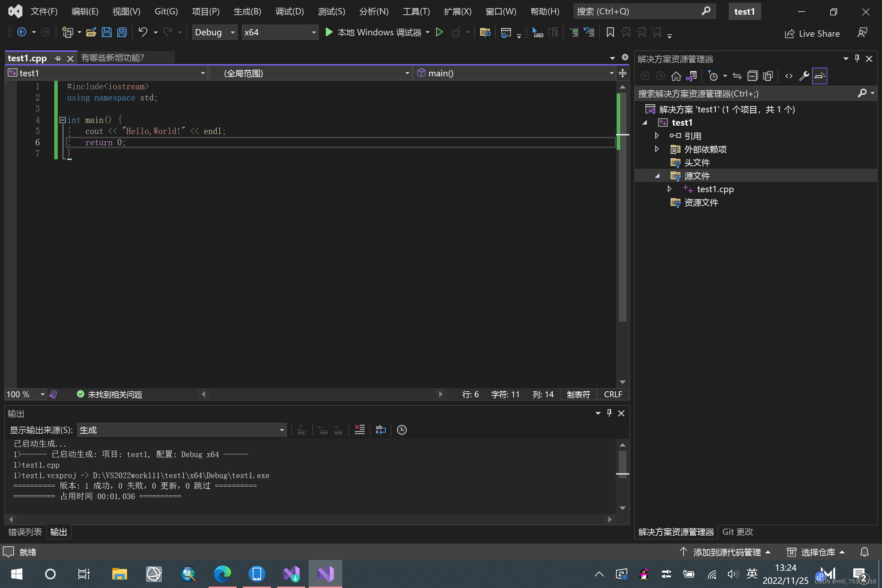The width and height of the screenshot is (882, 588).
Task: Click the View Code icon in Solution Explorer
Action: click(x=789, y=76)
